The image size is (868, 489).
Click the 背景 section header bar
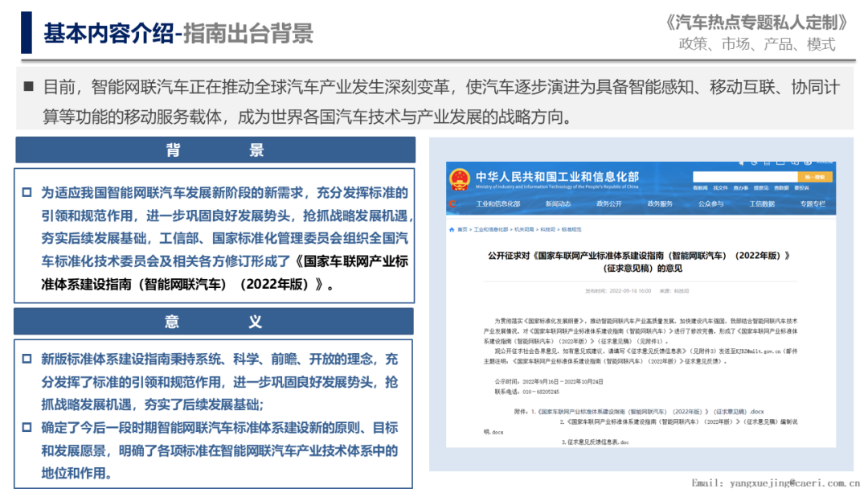click(x=215, y=150)
